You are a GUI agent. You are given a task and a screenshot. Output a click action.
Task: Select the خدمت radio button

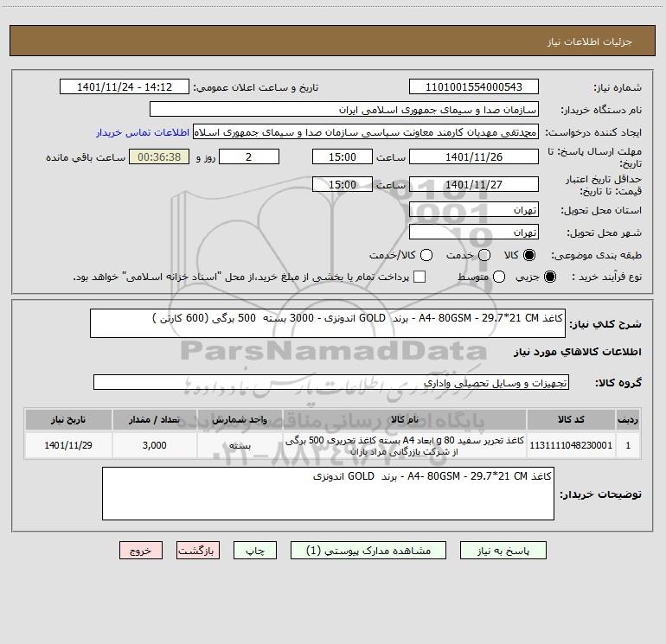click(x=484, y=255)
